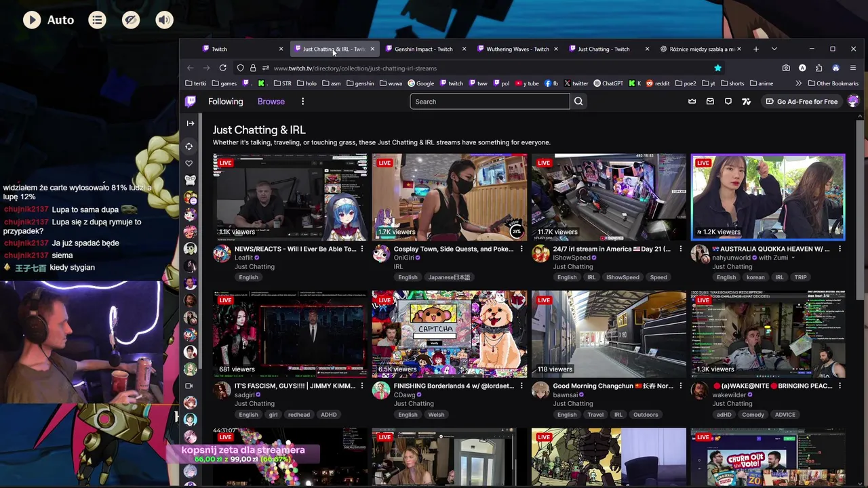Screen dimensions: 868x488
Task: Click the browser address bar URL
Action: click(355, 68)
